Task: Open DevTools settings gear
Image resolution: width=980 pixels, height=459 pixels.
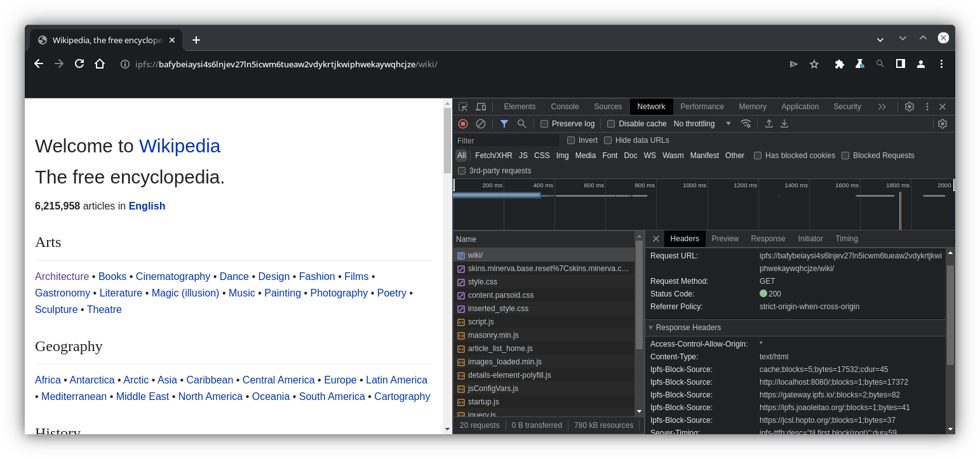Action: pos(910,107)
